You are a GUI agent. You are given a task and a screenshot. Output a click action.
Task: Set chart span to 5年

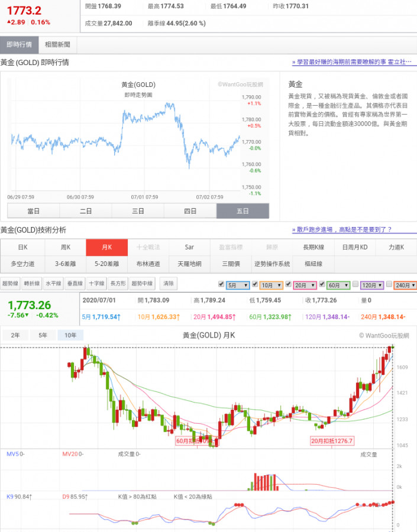coord(43,335)
